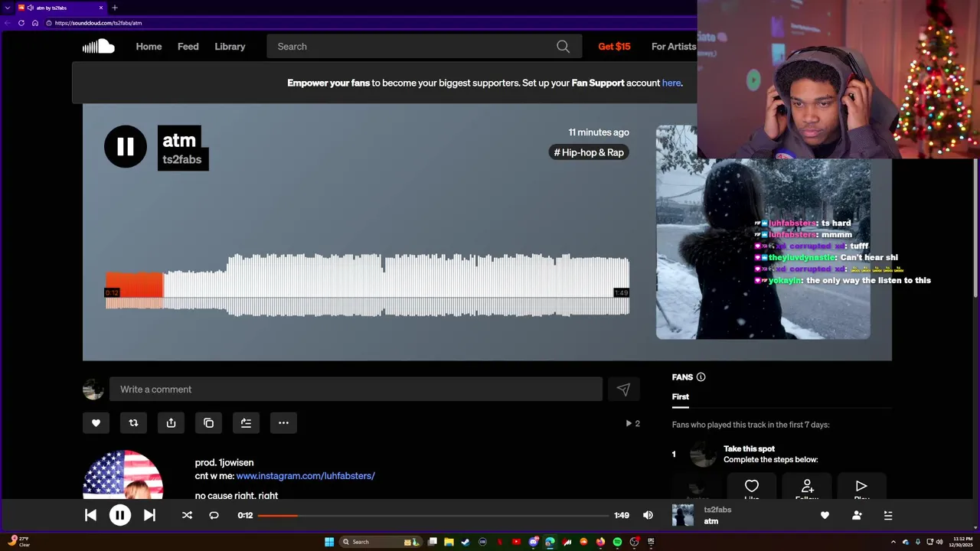Click the address bar URL
Screen dimensions: 980x551
(98, 23)
